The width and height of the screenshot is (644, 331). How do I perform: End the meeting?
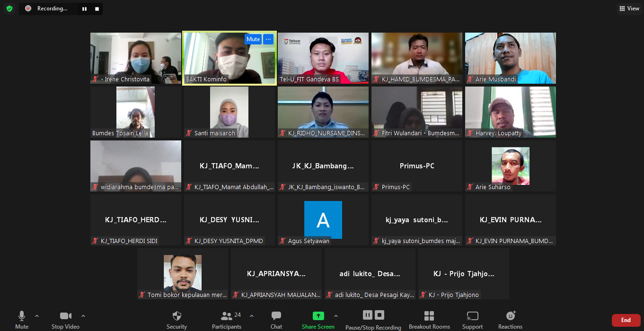626,320
